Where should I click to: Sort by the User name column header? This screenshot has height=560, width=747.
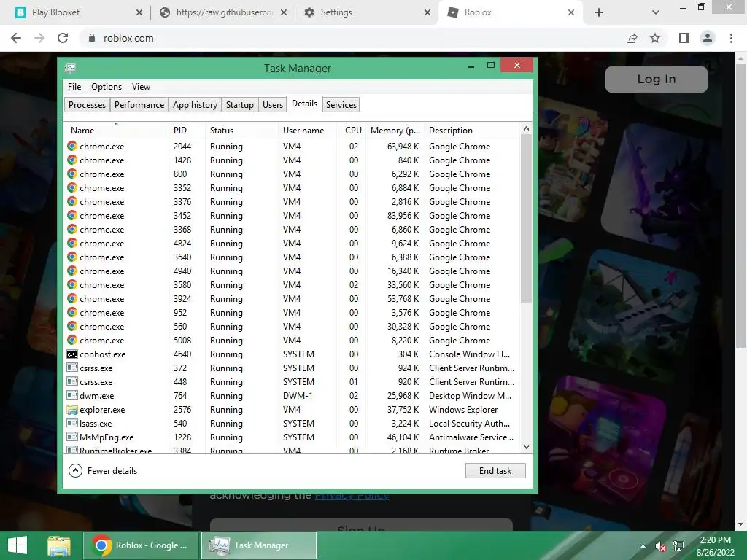pyautogui.click(x=309, y=131)
